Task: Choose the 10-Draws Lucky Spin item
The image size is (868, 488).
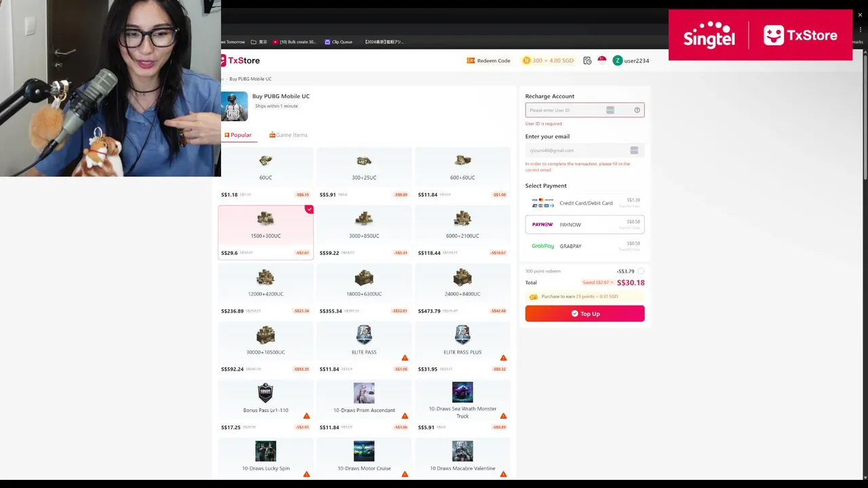Action: 266,459
